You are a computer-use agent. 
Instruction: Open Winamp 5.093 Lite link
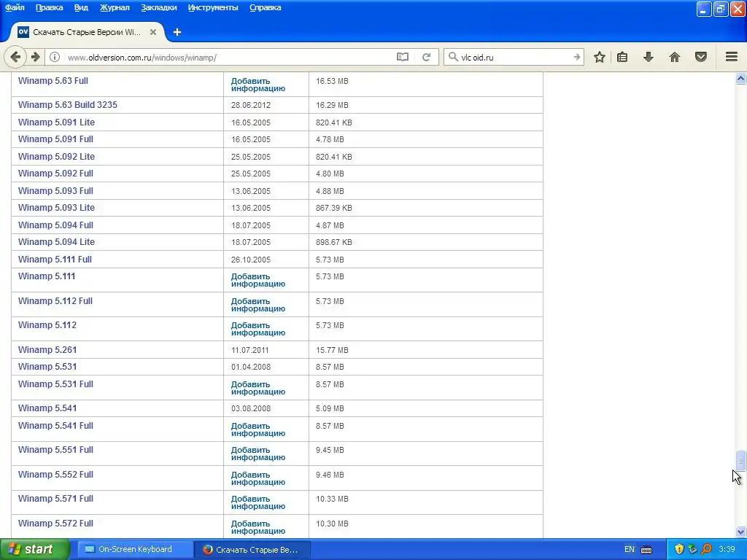[56, 208]
